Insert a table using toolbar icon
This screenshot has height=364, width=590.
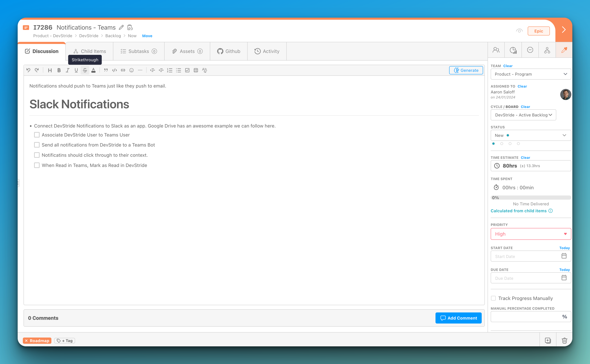[196, 70]
